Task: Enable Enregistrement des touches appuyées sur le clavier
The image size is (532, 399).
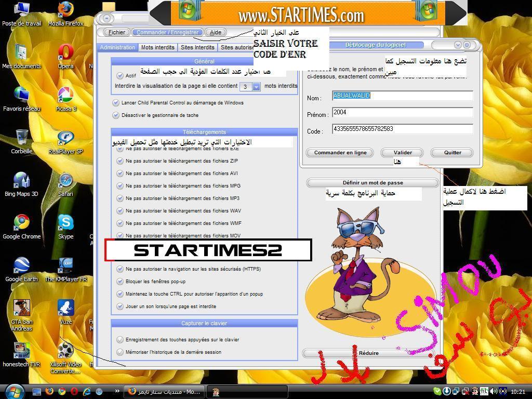Action: click(x=120, y=340)
